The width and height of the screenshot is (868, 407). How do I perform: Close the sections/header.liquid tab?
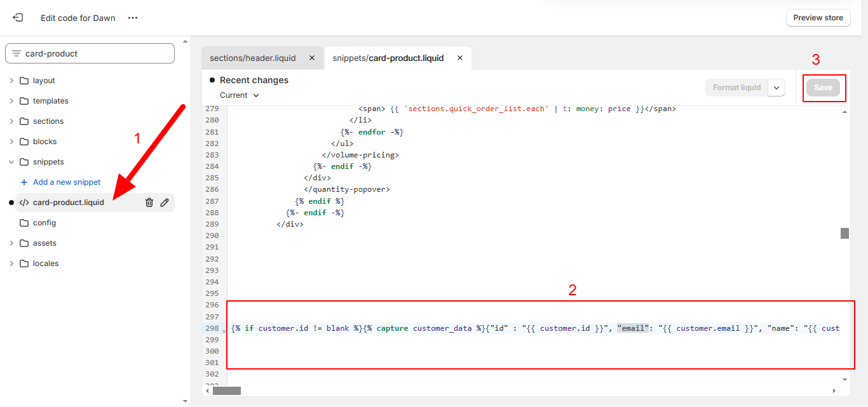coord(311,58)
